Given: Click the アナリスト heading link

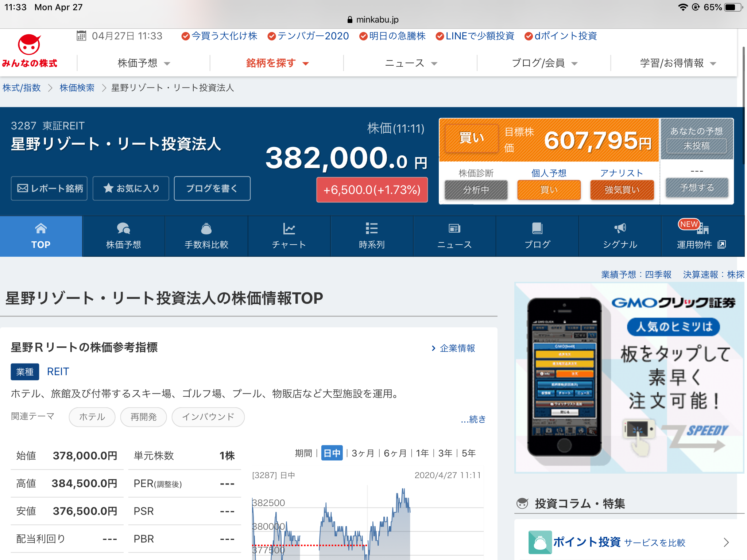Looking at the screenshot, I should [x=622, y=173].
